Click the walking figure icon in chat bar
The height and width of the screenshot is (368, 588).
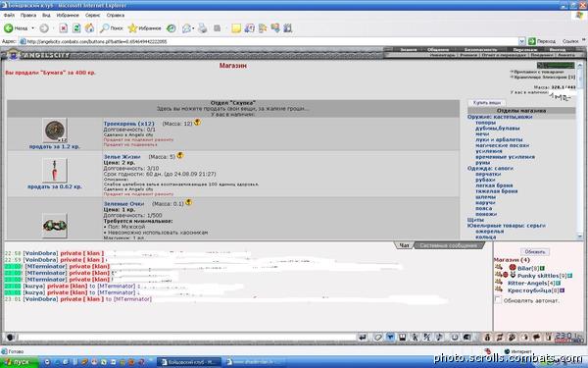pyautogui.click(x=415, y=337)
